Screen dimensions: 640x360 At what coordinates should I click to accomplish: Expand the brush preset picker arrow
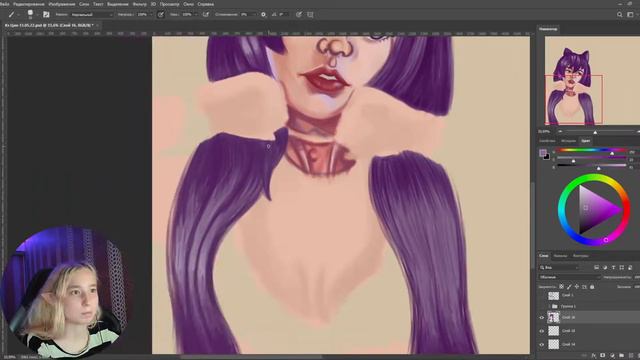[37, 15]
